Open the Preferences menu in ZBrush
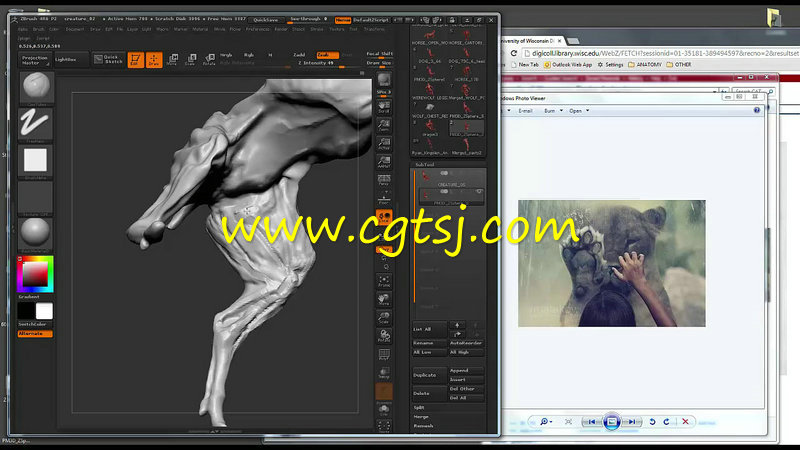The height and width of the screenshot is (450, 800). click(258, 30)
